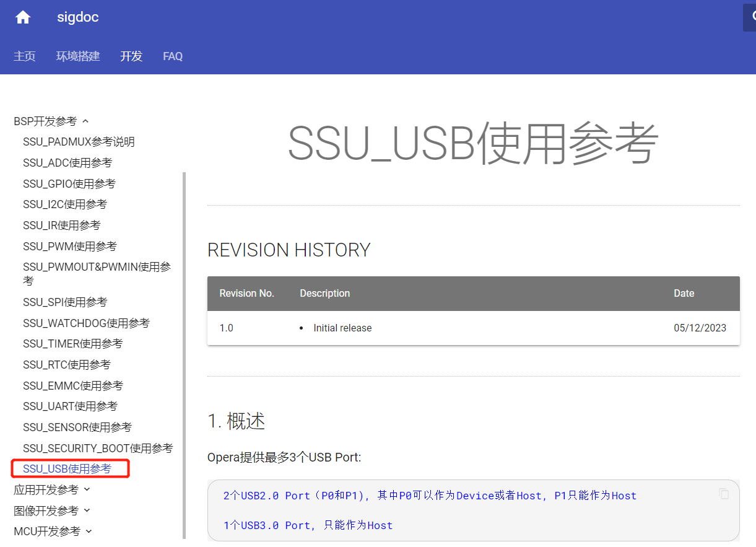The width and height of the screenshot is (756, 547).
Task: Click the search icon at top right
Action: tap(750, 17)
